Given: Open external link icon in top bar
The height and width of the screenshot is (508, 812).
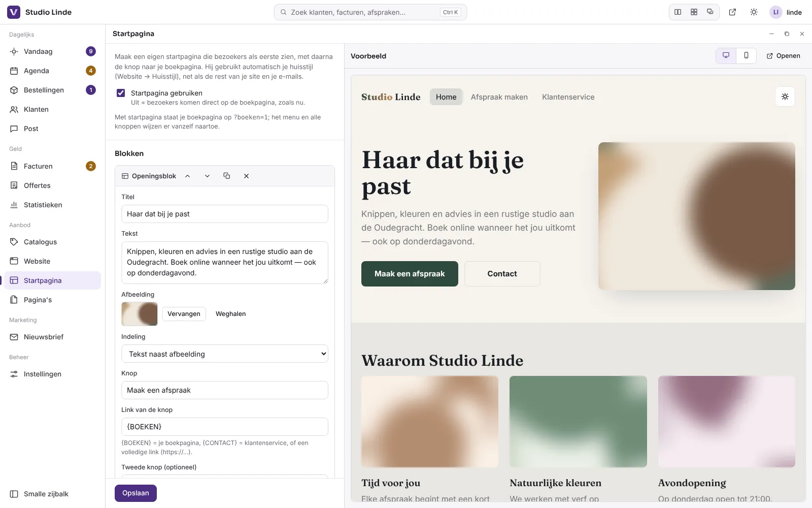Looking at the screenshot, I should click(x=732, y=12).
